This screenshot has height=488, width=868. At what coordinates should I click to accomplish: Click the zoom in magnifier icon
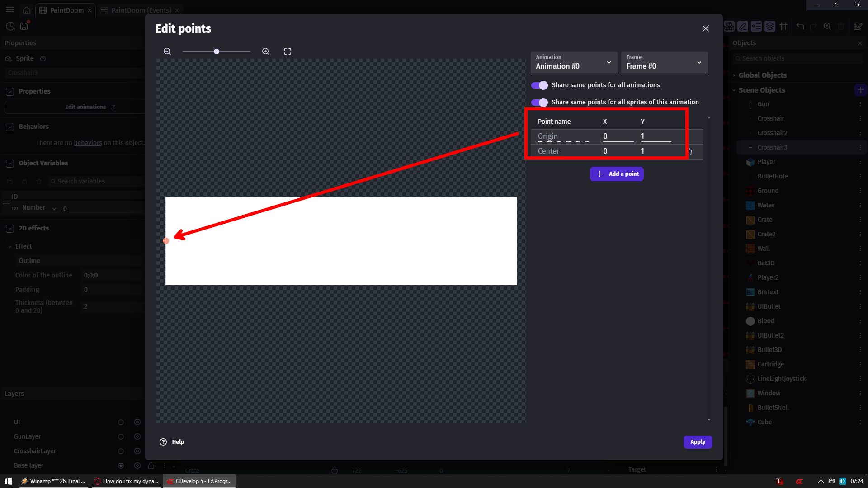266,52
